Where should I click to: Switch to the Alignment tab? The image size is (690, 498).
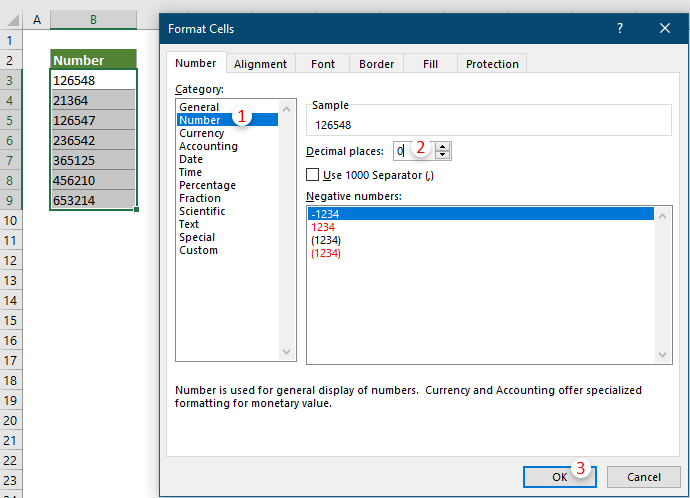260,64
